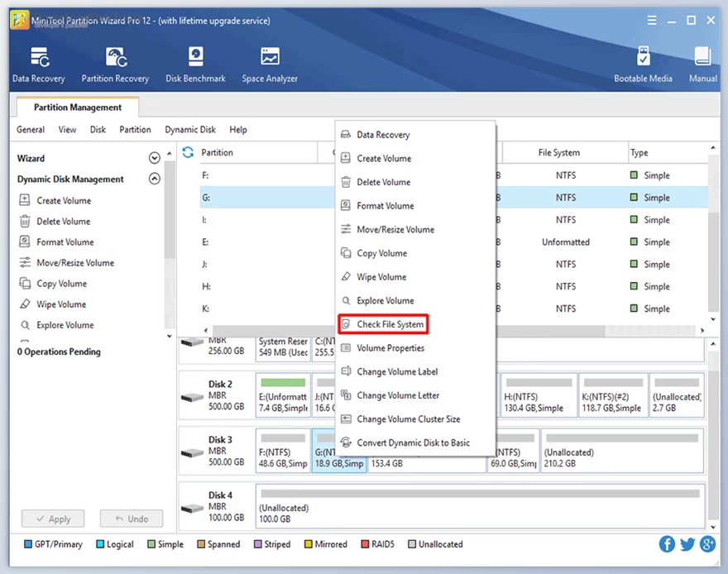The height and width of the screenshot is (574, 728).
Task: Choose Data Recovery in context menu
Action: point(415,135)
